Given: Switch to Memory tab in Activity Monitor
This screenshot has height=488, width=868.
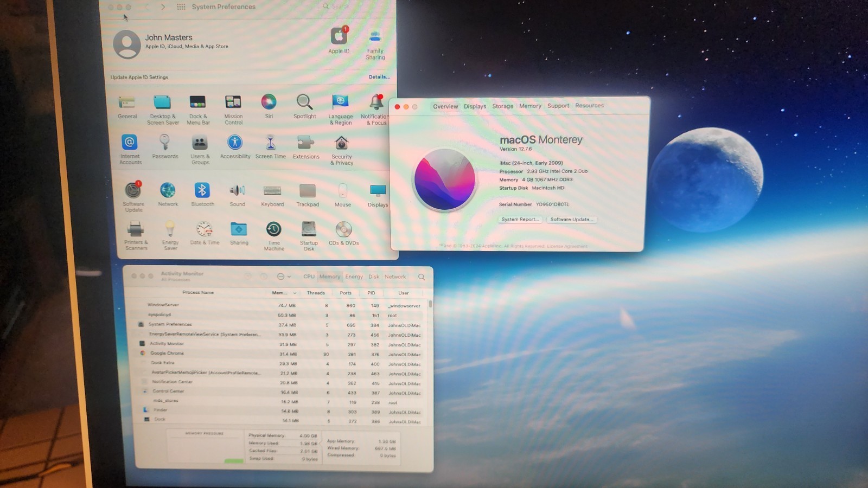Looking at the screenshot, I should pyautogui.click(x=329, y=277).
